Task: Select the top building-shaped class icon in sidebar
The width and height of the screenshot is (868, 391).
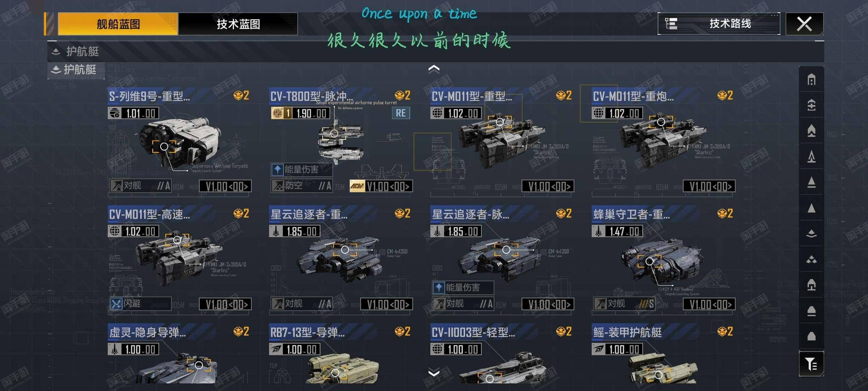Action: pos(811,79)
